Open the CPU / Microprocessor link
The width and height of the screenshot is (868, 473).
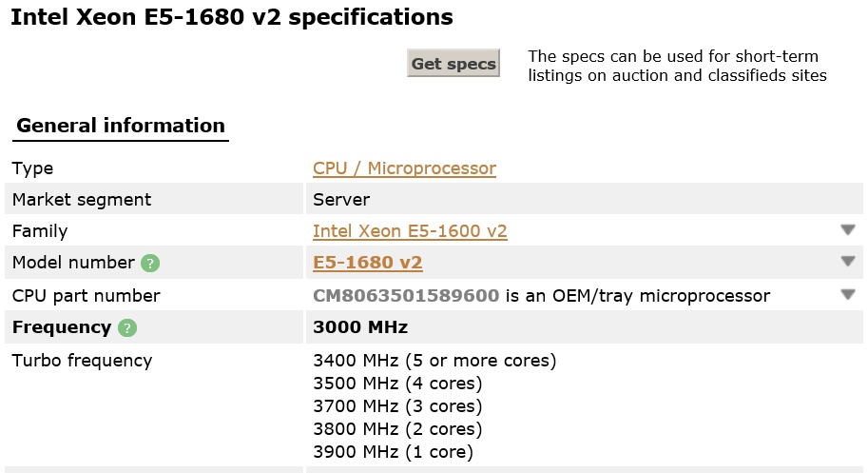coord(404,168)
